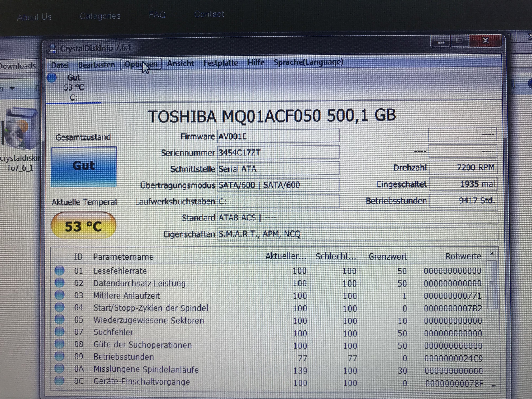Click the Rohwerte column header
The image size is (532, 399).
(463, 256)
